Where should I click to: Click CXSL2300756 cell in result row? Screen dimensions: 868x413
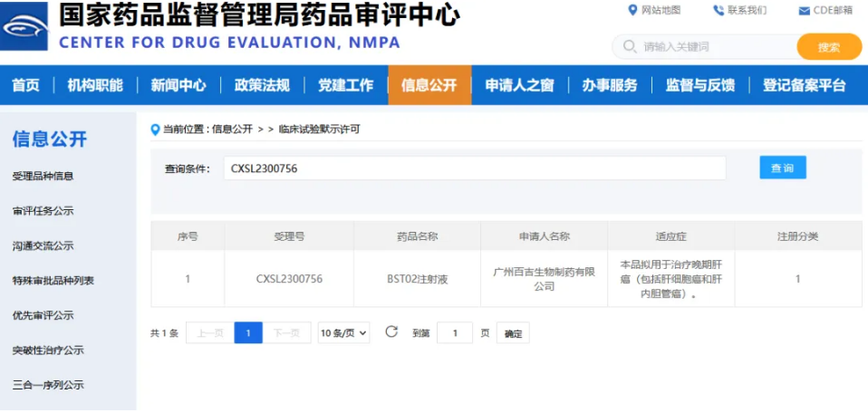289,279
